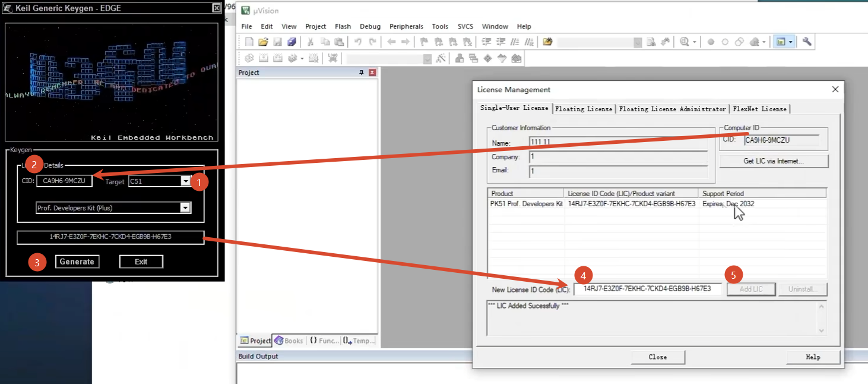Open the Flash menu
The height and width of the screenshot is (384, 868).
coord(343,26)
